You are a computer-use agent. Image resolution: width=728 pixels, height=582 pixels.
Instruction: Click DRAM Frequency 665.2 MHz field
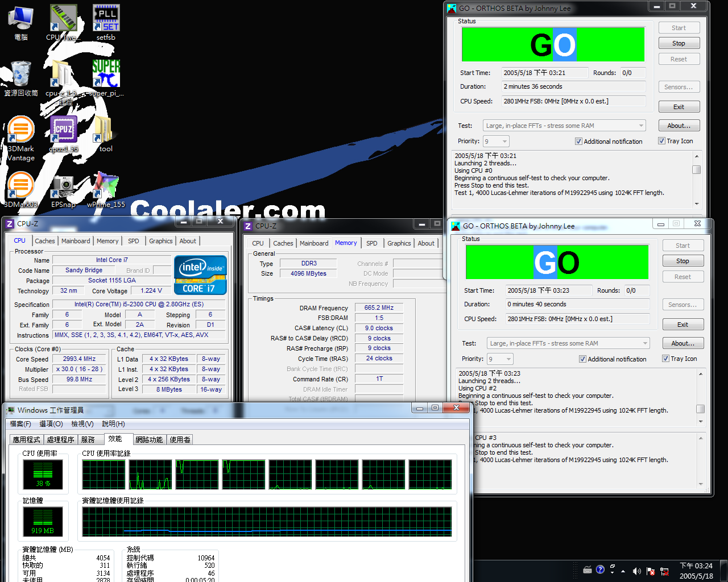(379, 307)
